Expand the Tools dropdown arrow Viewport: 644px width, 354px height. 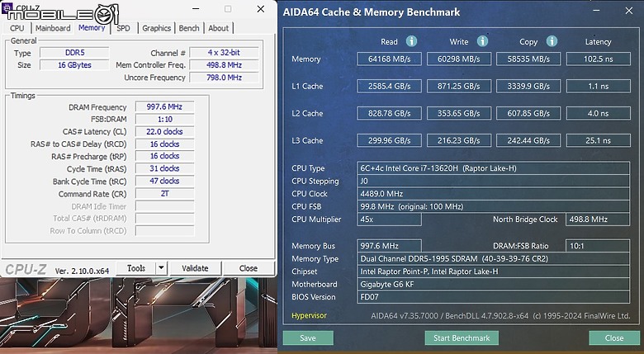pos(161,268)
